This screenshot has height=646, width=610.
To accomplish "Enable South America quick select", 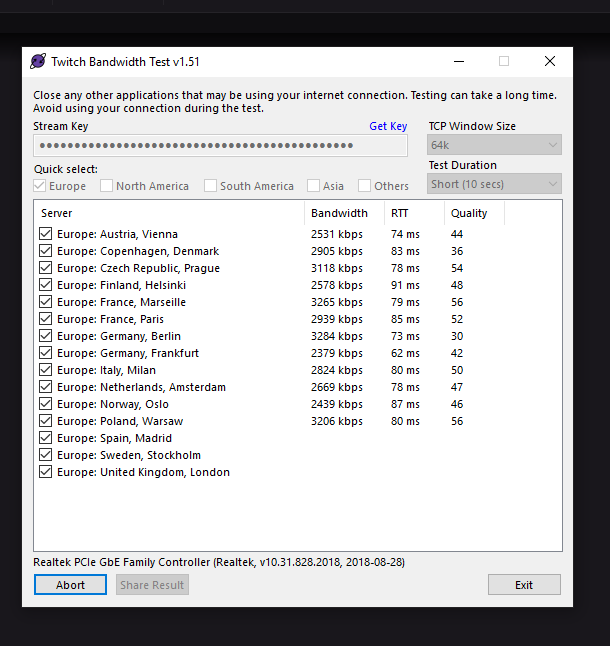I will click(210, 186).
